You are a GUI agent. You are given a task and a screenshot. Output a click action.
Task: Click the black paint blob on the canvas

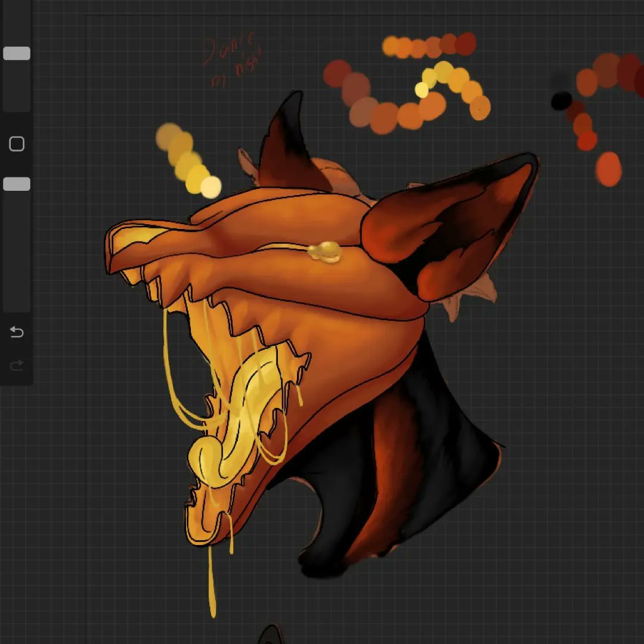click(562, 101)
